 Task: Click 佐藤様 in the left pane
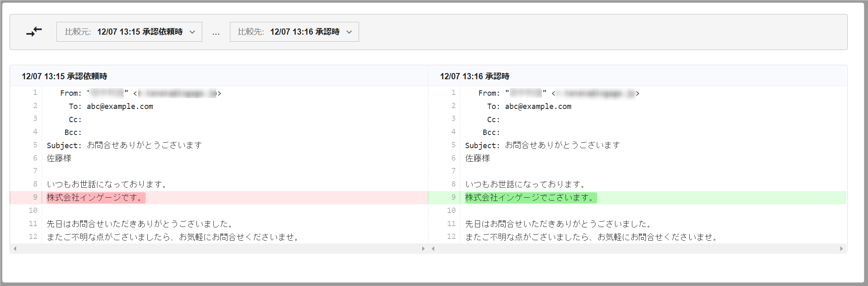click(x=59, y=158)
